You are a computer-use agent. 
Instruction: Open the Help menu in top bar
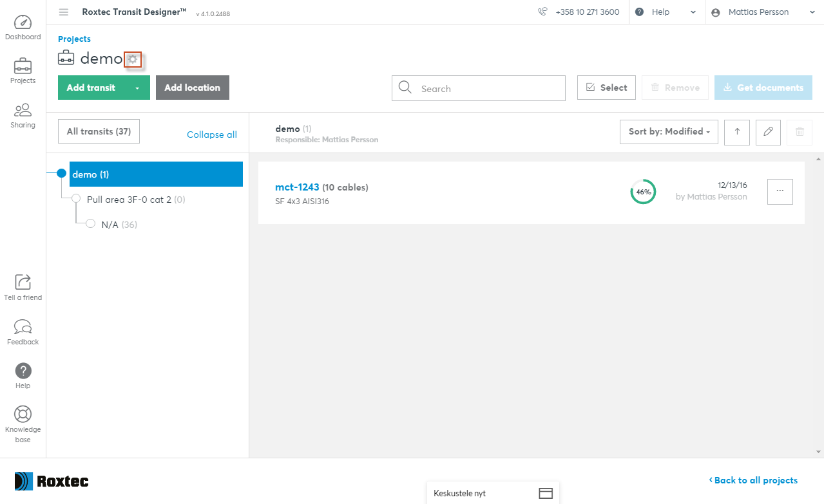pyautogui.click(x=666, y=12)
